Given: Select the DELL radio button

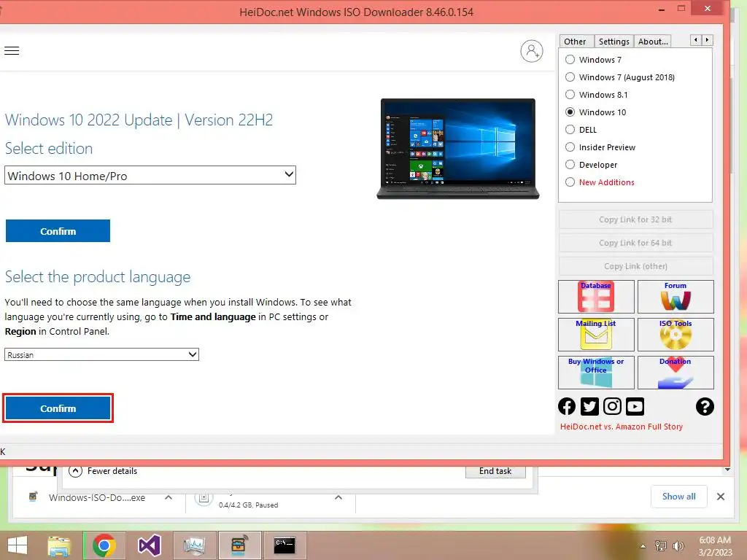Looking at the screenshot, I should click(570, 130).
